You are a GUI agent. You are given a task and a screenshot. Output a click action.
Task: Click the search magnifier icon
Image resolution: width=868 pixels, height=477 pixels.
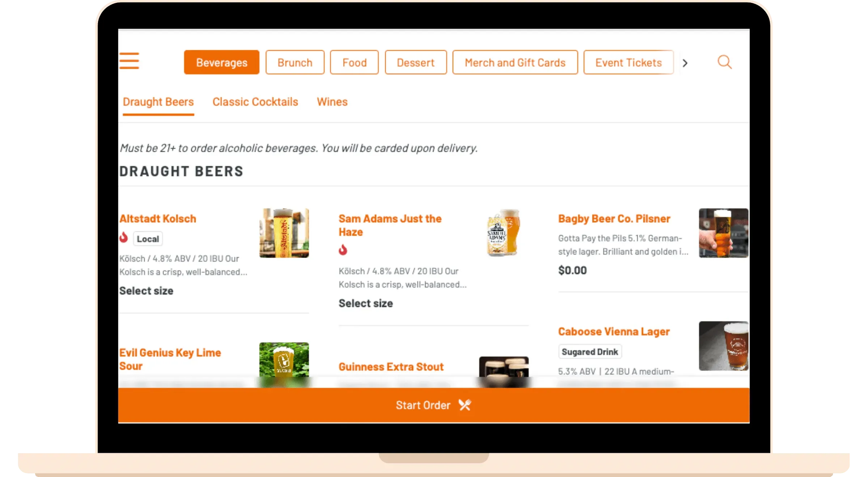(x=724, y=62)
